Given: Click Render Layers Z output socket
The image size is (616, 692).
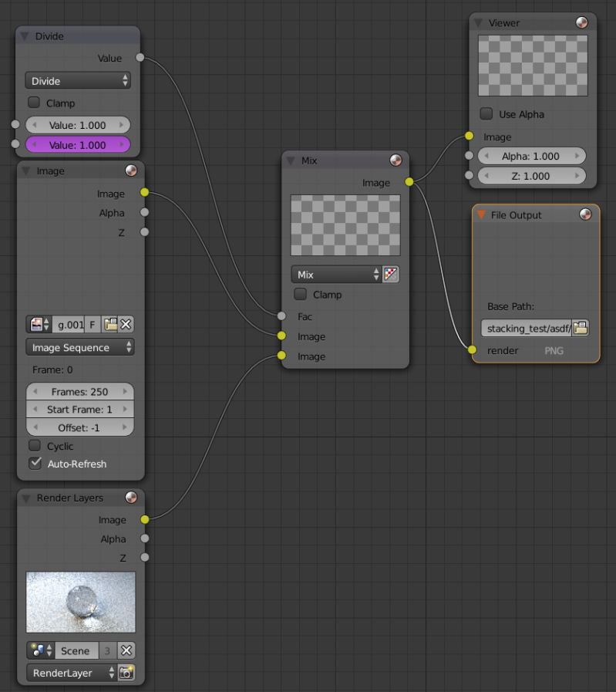Looking at the screenshot, I should (145, 557).
